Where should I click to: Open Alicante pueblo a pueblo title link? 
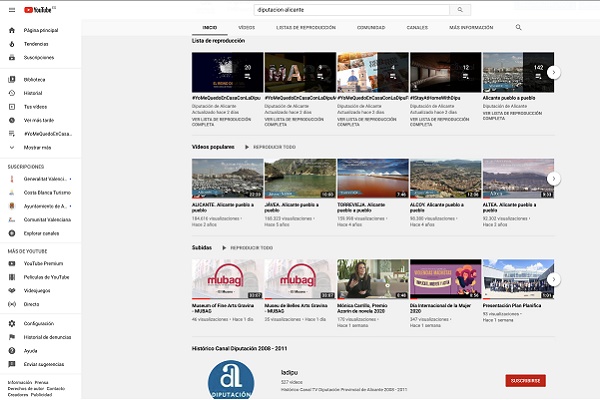[509, 98]
